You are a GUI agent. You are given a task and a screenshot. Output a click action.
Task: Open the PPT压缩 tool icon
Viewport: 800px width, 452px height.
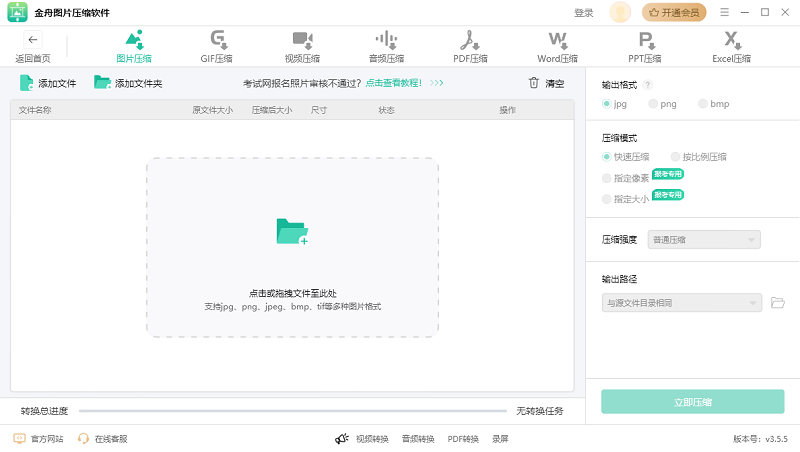pos(647,40)
